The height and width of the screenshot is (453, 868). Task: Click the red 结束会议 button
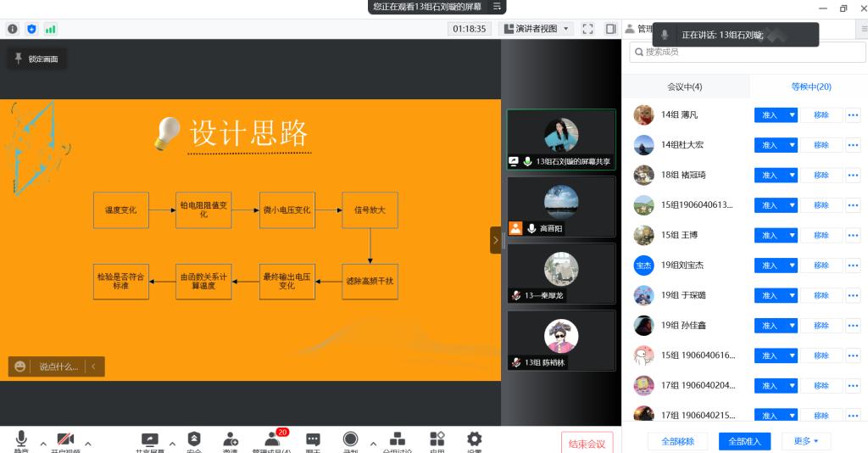[x=587, y=443]
